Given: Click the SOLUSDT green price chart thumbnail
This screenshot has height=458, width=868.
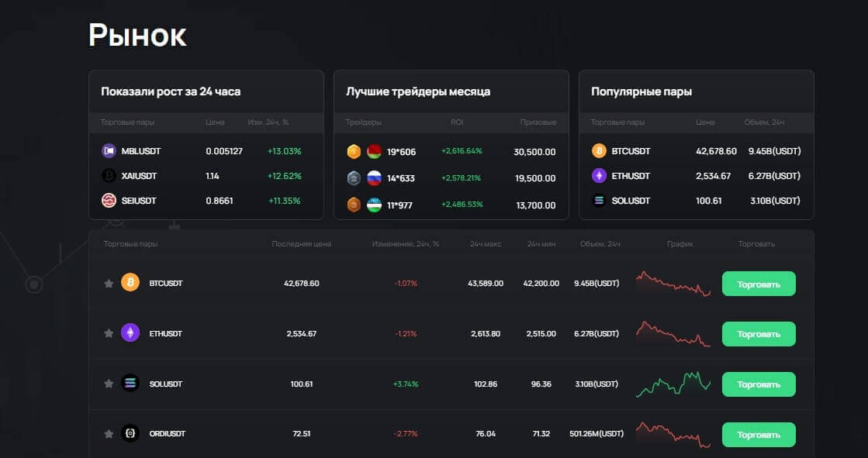Looking at the screenshot, I should pyautogui.click(x=673, y=384).
